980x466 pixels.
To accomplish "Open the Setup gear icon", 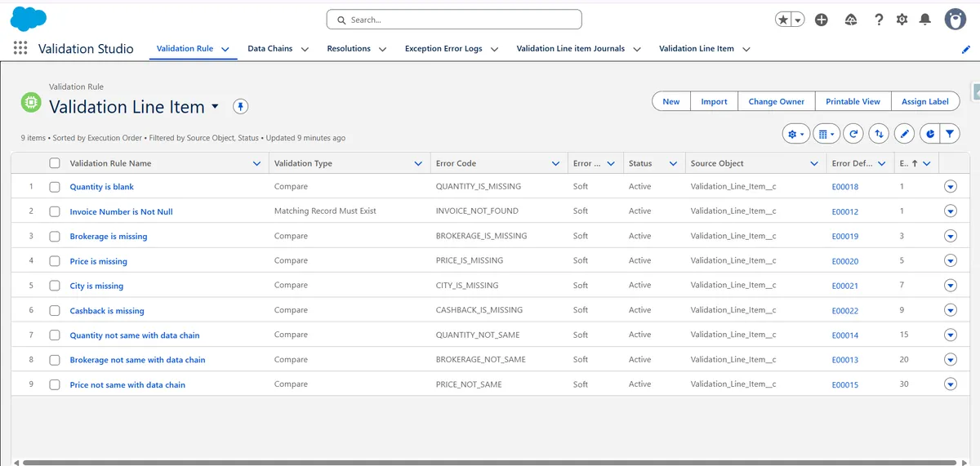I will pos(902,20).
